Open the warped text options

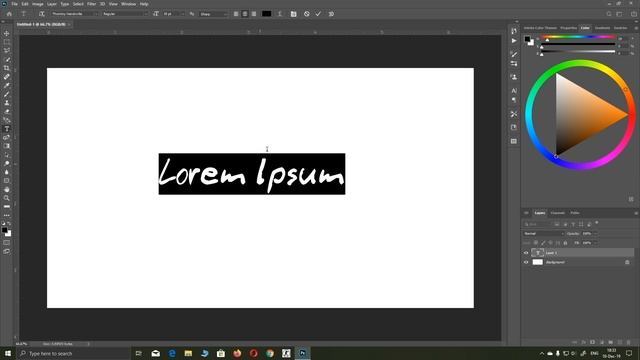(280, 14)
